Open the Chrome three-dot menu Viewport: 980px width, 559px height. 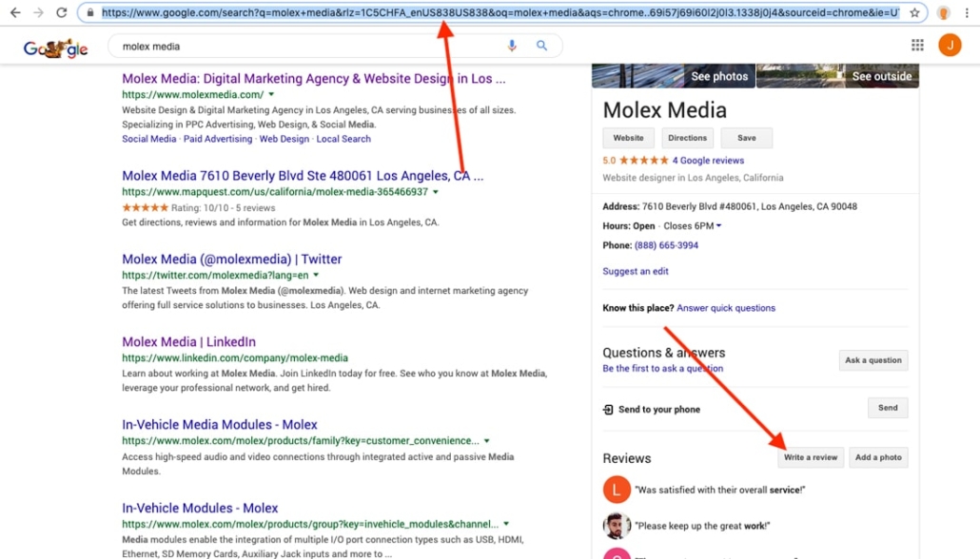pyautogui.click(x=967, y=12)
